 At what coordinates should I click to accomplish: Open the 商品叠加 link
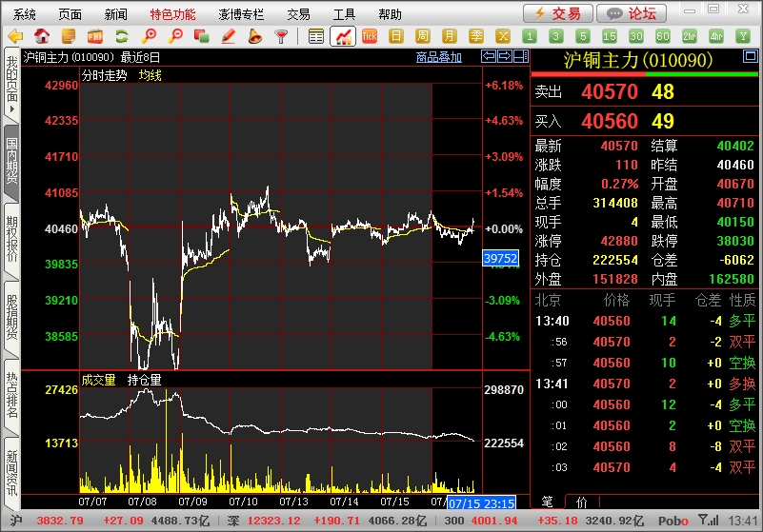point(439,57)
